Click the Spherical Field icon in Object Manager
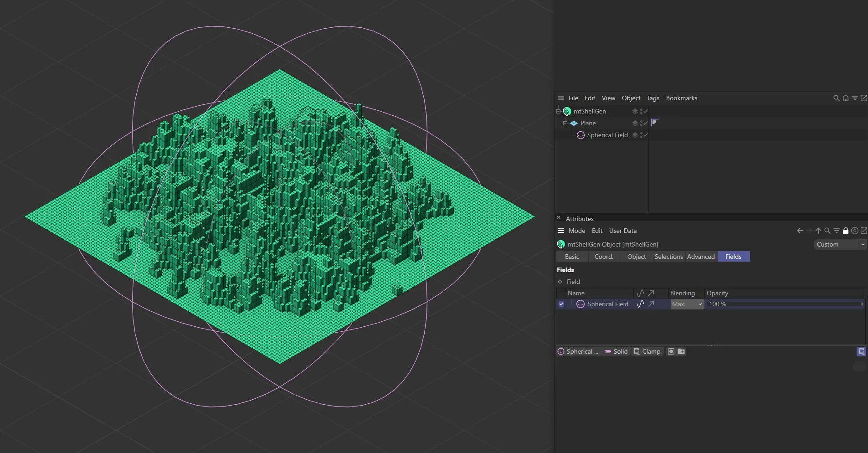 [x=581, y=135]
